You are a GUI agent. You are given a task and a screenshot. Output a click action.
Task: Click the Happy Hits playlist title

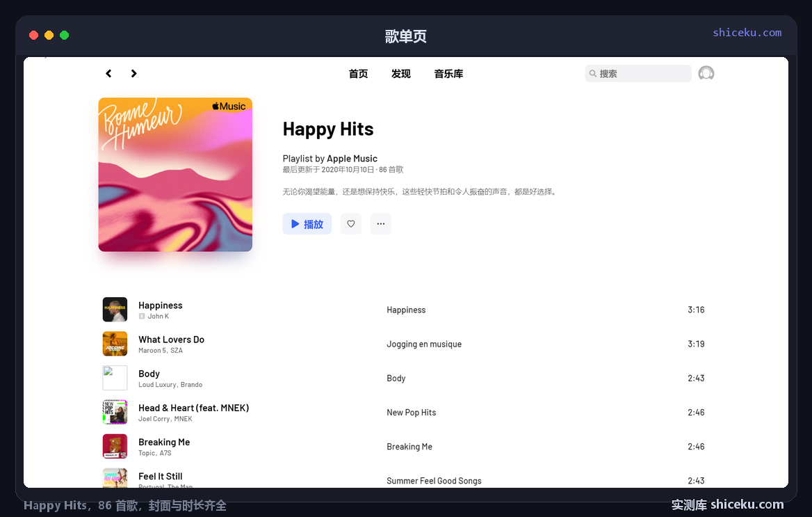tap(328, 129)
